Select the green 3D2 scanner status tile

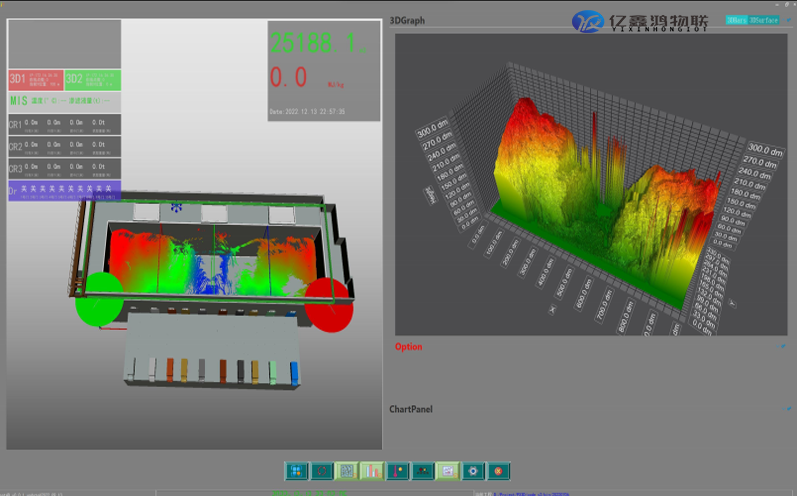pyautogui.click(x=93, y=80)
